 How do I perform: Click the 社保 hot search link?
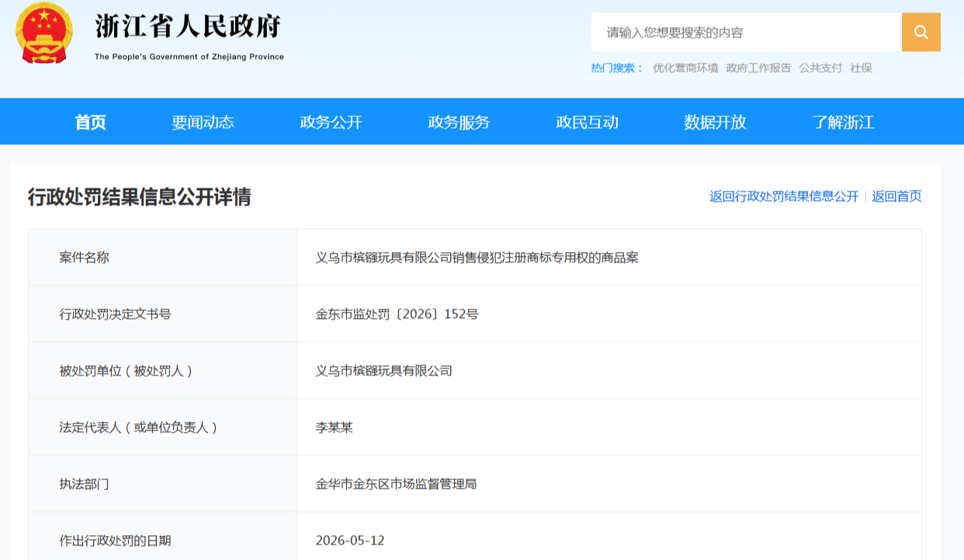861,68
